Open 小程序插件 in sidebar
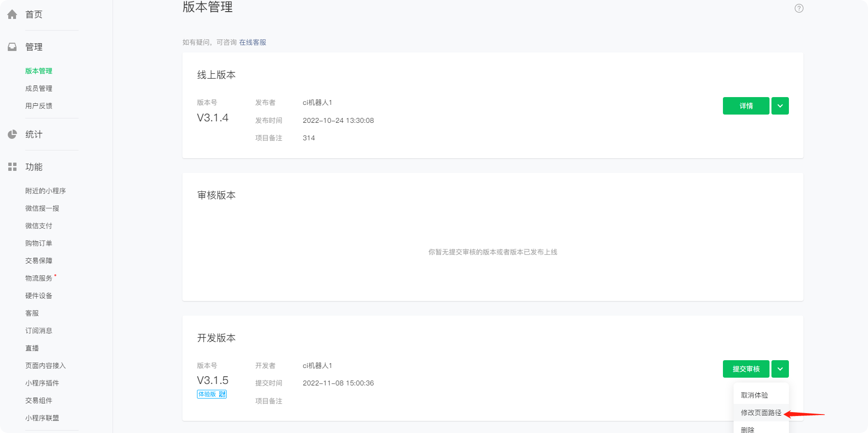This screenshot has width=868, height=433. (42, 383)
